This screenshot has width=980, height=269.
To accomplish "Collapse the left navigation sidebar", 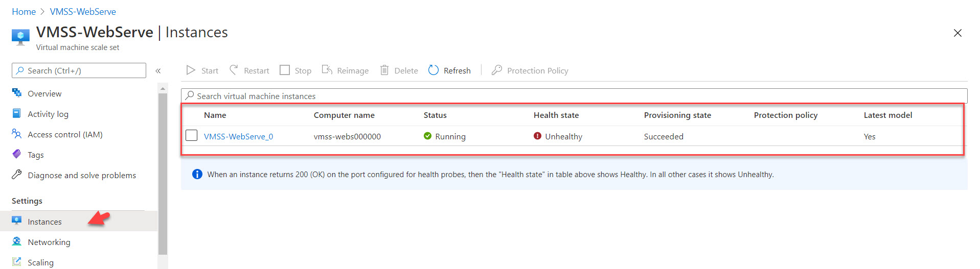I will pos(158,71).
